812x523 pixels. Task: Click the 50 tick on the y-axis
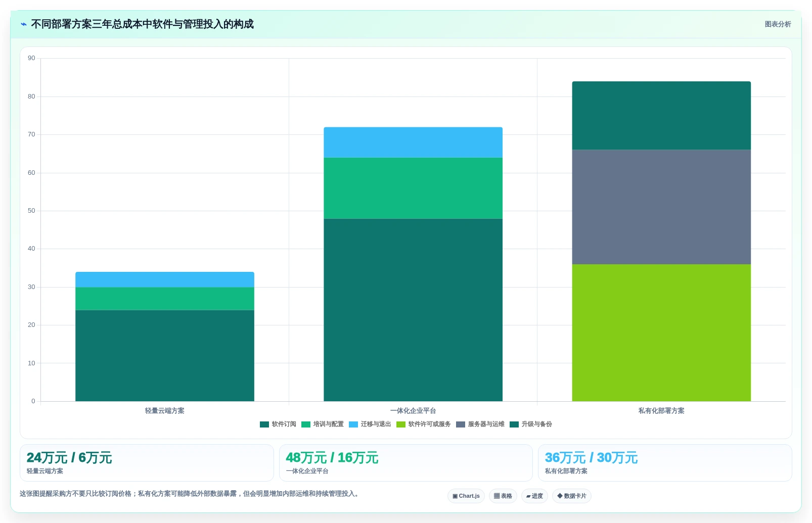(31, 211)
